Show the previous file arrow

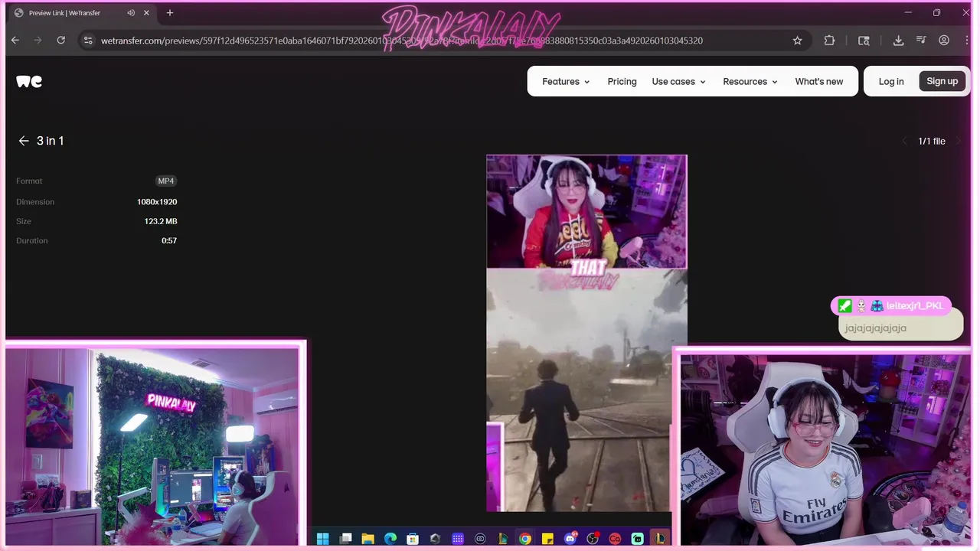(x=904, y=141)
